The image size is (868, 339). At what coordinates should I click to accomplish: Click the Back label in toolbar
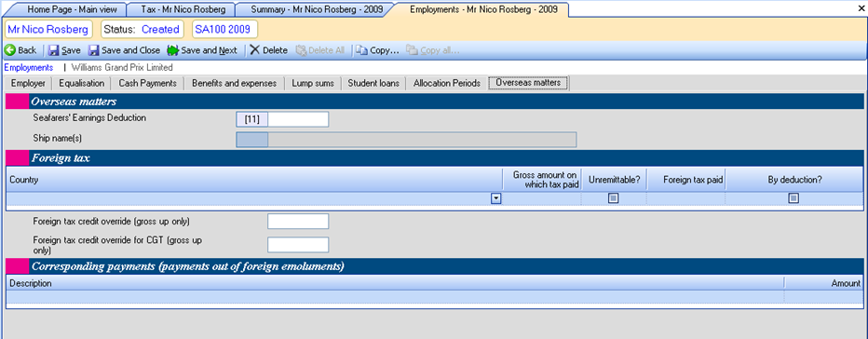pos(27,50)
